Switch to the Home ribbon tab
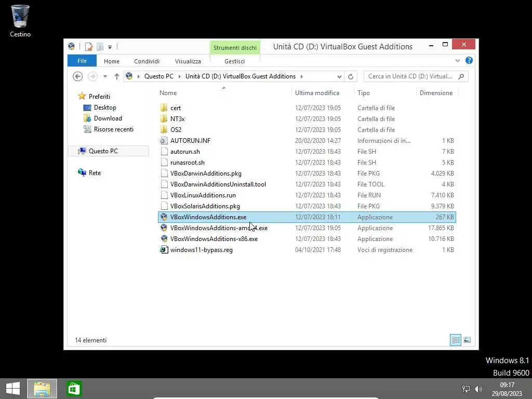The width and height of the screenshot is (532, 399). pos(112,61)
